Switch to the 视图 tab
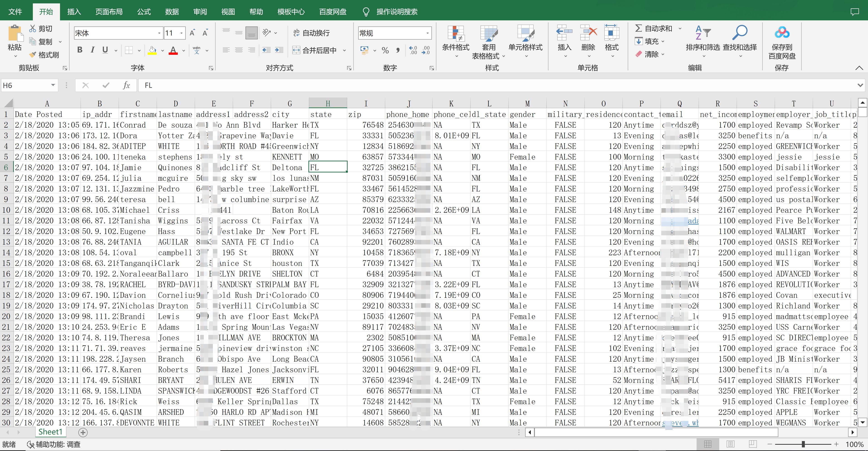Viewport: 868px width, 451px height. point(228,12)
